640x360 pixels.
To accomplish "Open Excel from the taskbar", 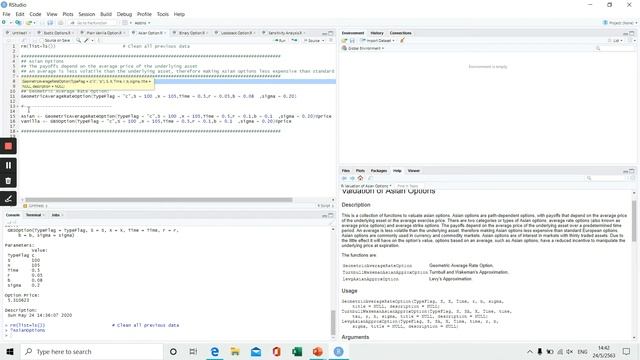I will click(x=297, y=351).
